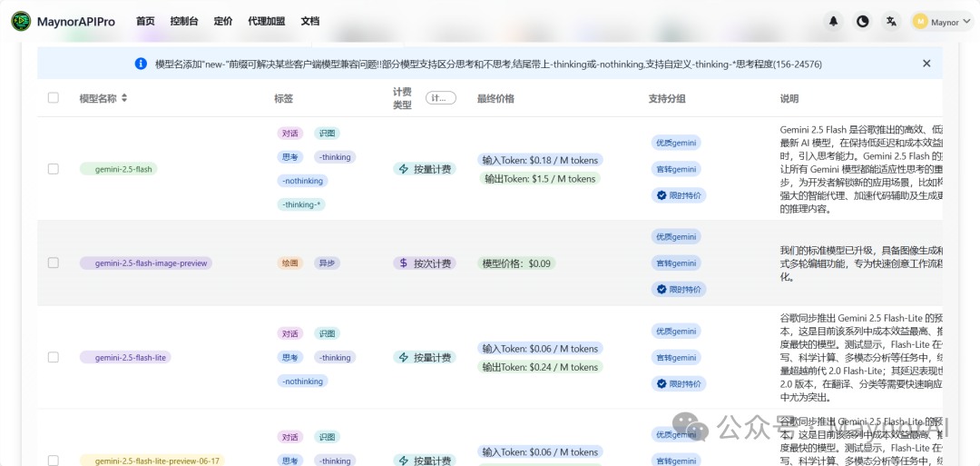Click -thinking-* tag in gemini-2.5-flash row
Screen dimensions: 980x466
302,204
